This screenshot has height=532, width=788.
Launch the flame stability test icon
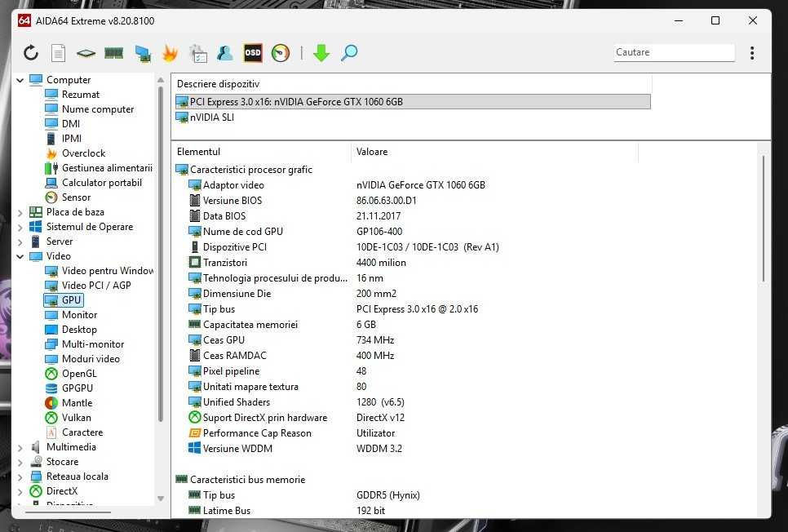click(170, 53)
